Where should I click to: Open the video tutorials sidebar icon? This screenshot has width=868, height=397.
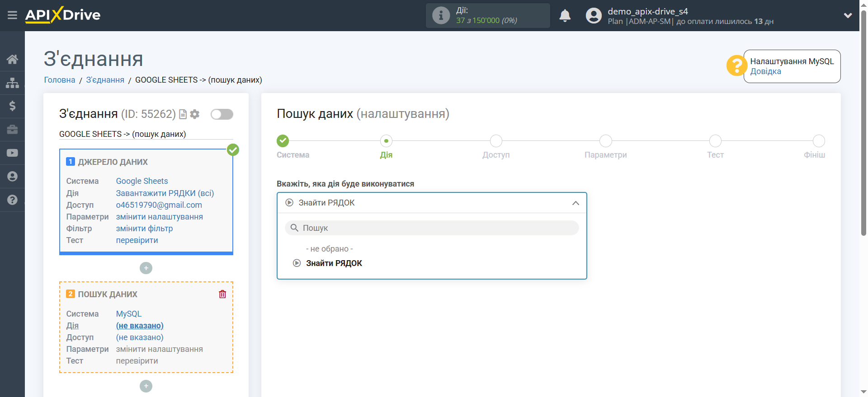tap(12, 153)
